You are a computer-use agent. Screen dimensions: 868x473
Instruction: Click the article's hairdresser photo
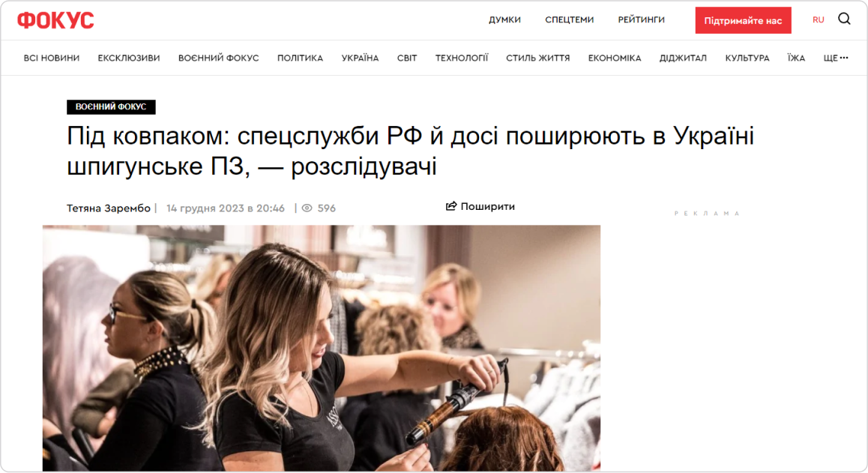tap(322, 348)
